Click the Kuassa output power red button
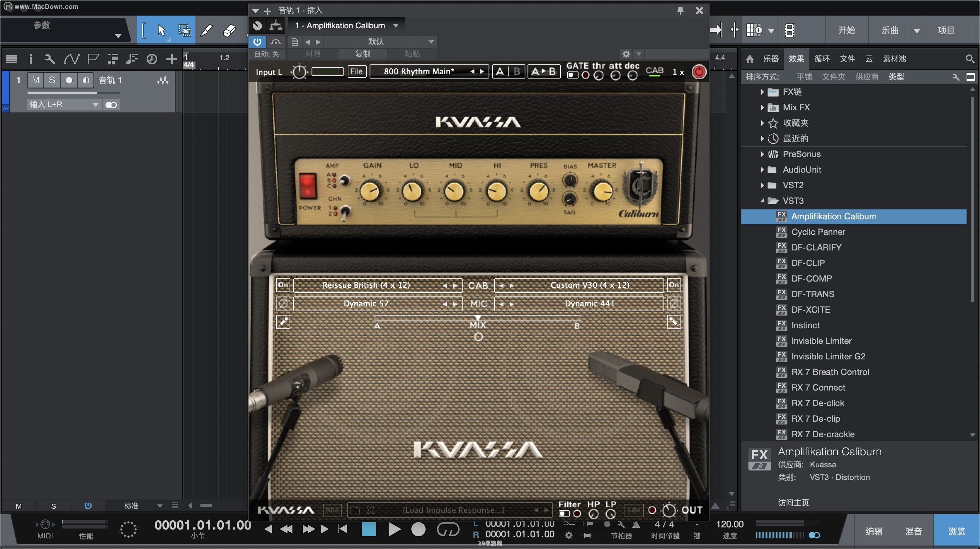Screen dimensions: 980x549 click(x=699, y=72)
